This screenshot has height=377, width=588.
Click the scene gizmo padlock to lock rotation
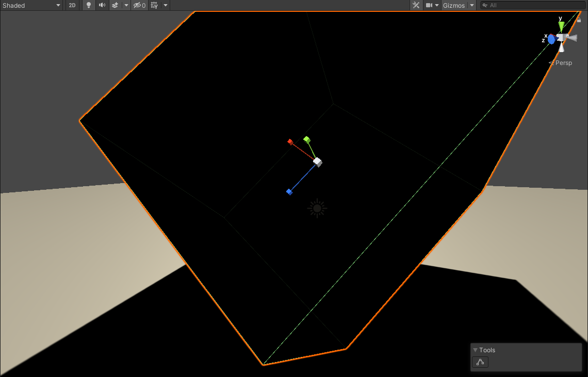[579, 20]
